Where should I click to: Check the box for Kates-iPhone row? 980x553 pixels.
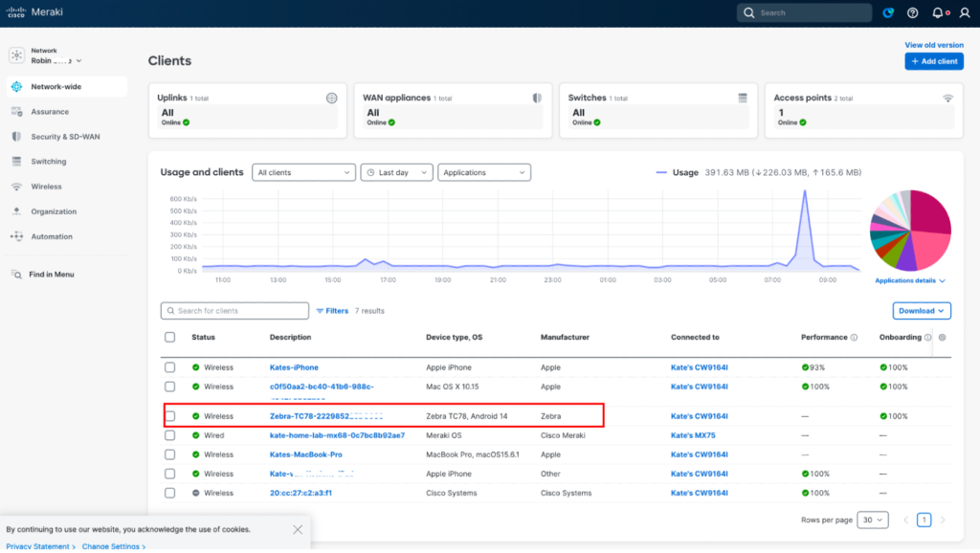169,367
